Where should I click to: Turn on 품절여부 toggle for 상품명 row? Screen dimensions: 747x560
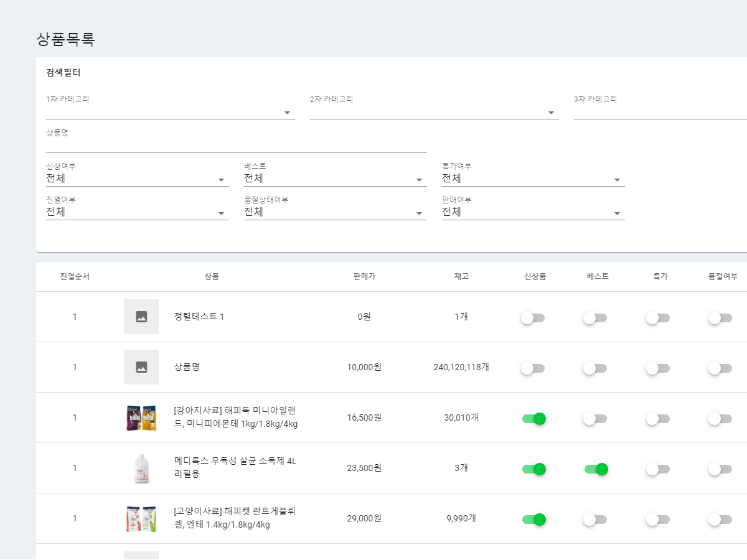point(720,368)
